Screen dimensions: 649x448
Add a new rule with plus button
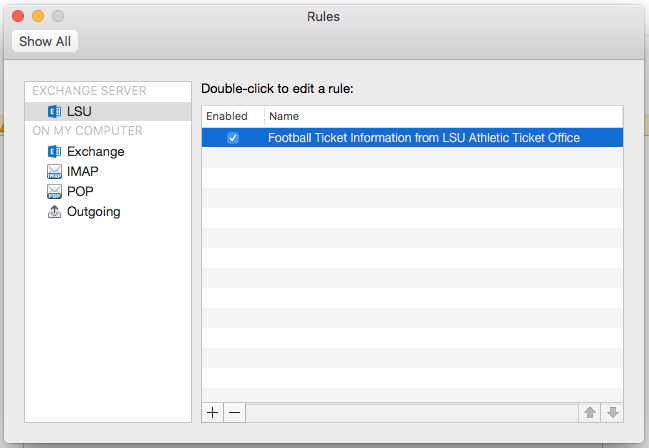(213, 413)
